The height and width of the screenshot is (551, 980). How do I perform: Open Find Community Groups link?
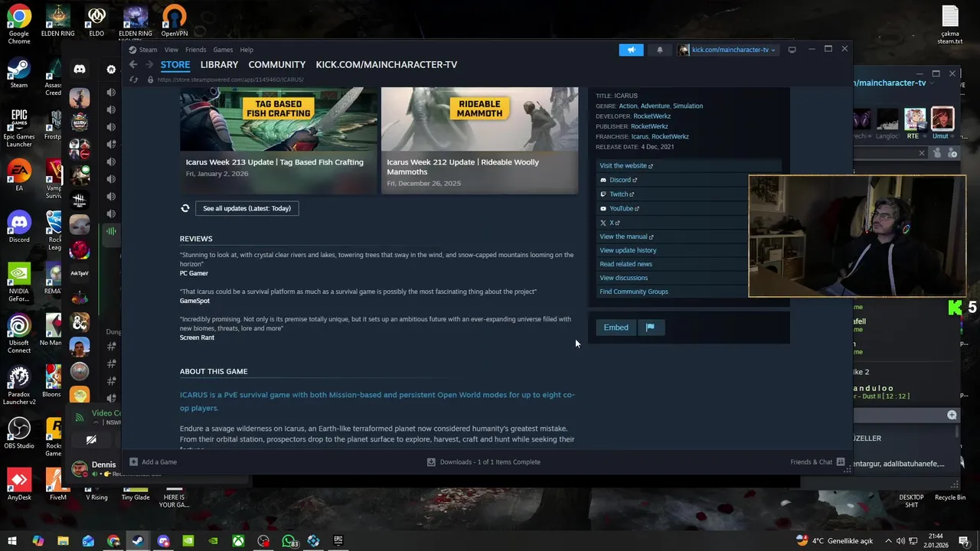click(x=634, y=292)
